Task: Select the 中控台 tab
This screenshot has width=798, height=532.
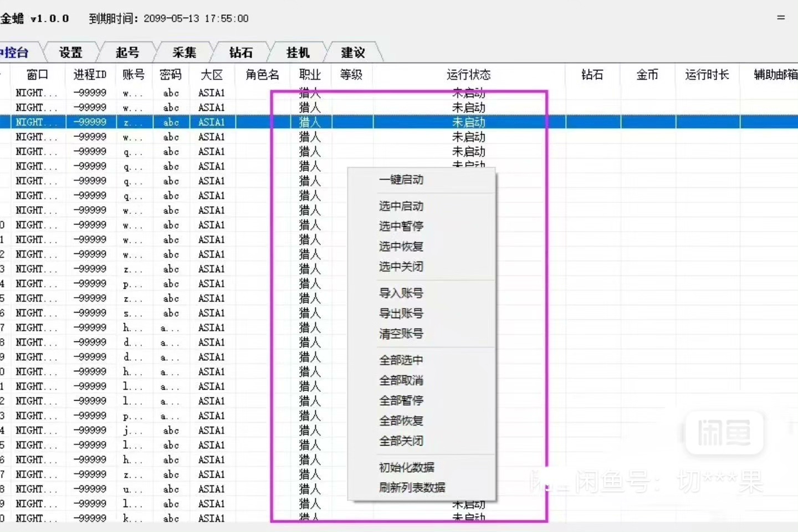Action: pos(16,53)
